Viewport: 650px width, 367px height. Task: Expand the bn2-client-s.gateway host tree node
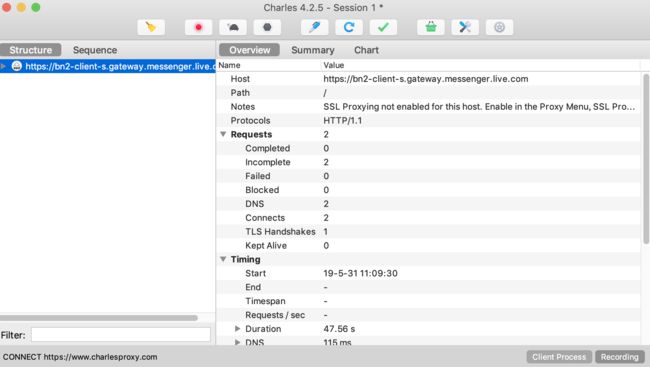click(x=4, y=66)
